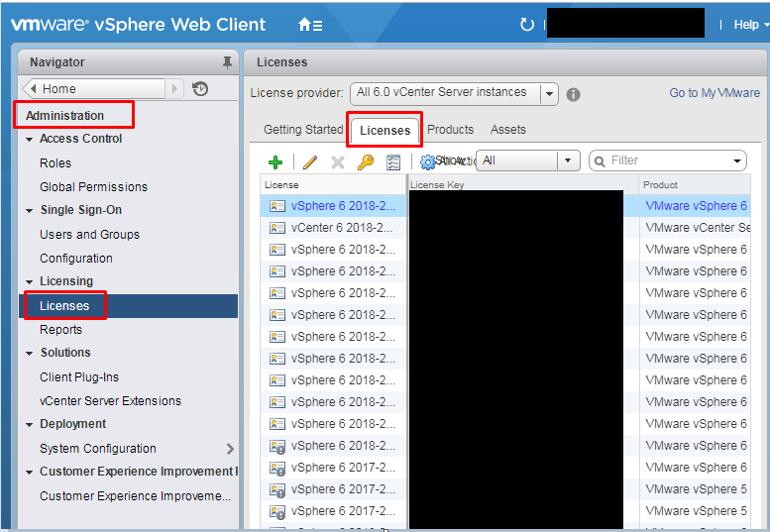Go forward in Navigator history
This screenshot has width=770, height=532.
click(173, 89)
